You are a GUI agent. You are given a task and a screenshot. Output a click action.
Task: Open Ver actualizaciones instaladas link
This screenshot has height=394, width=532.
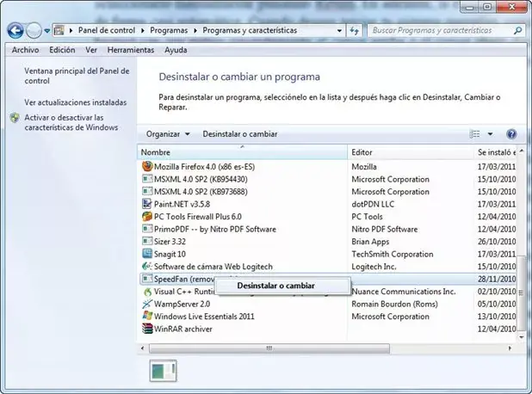75,102
